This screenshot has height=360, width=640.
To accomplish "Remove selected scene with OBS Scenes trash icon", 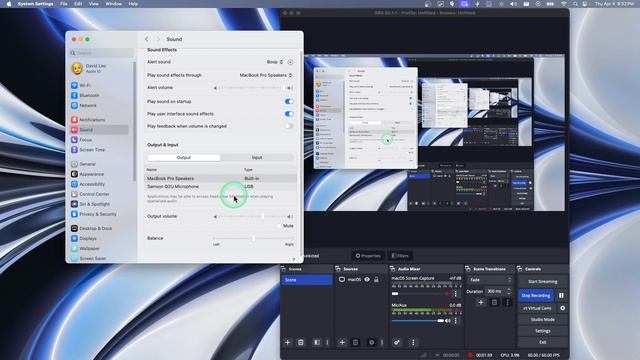I will coord(301,342).
